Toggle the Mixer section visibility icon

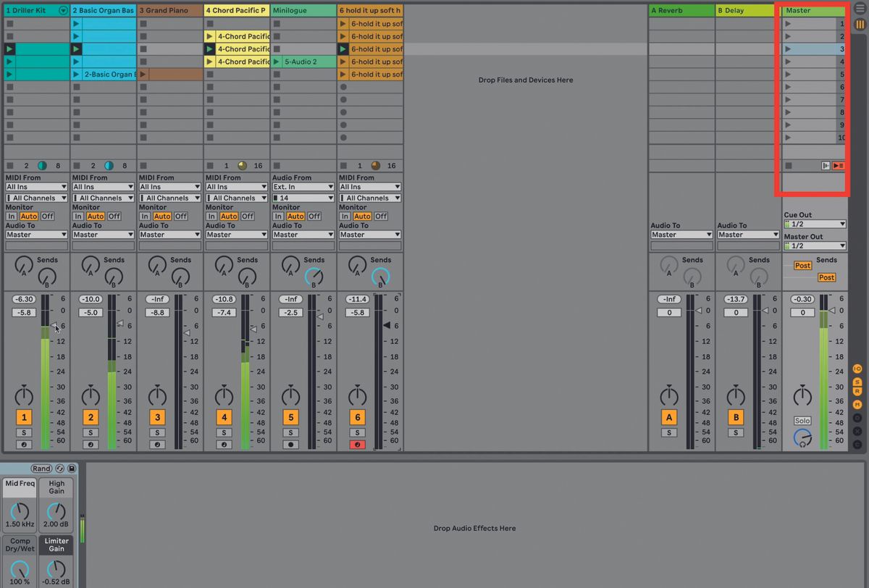857,403
